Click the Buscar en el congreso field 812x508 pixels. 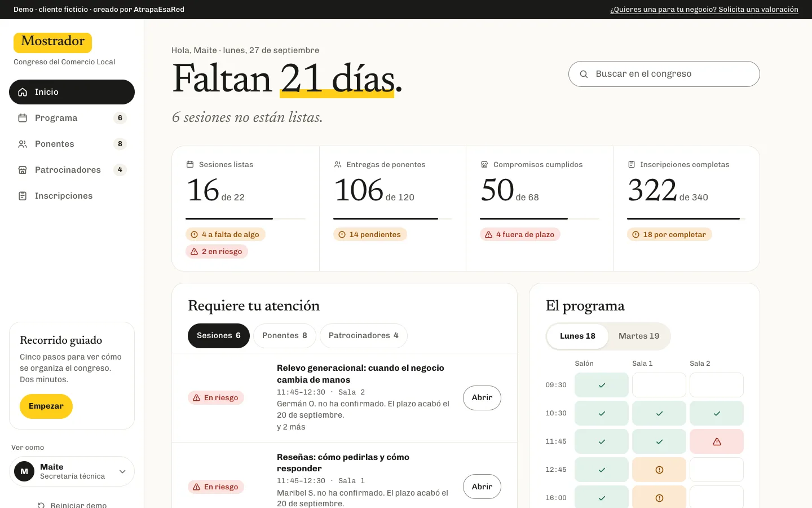point(664,74)
